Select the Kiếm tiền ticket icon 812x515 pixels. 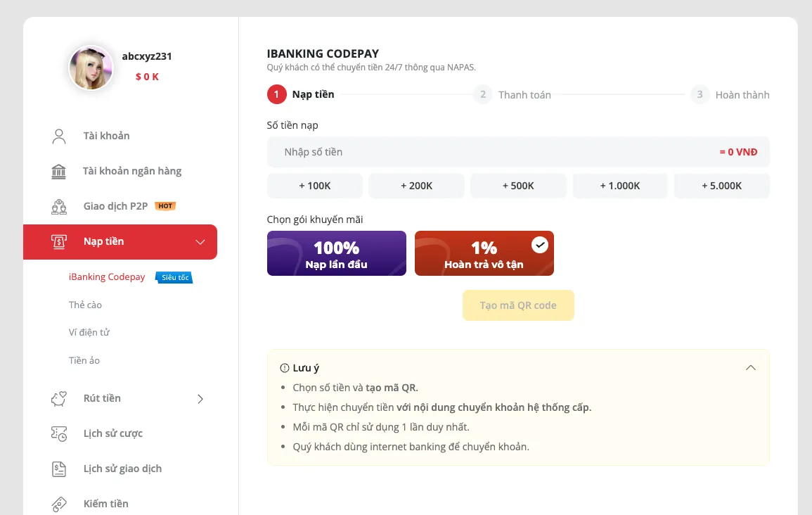(x=59, y=504)
